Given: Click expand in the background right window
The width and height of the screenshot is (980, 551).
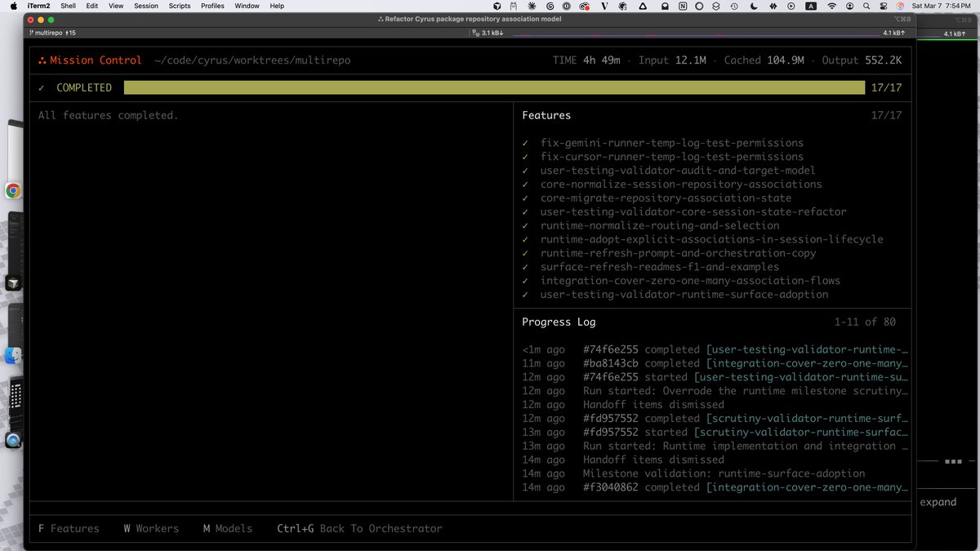Looking at the screenshot, I should tap(938, 502).
